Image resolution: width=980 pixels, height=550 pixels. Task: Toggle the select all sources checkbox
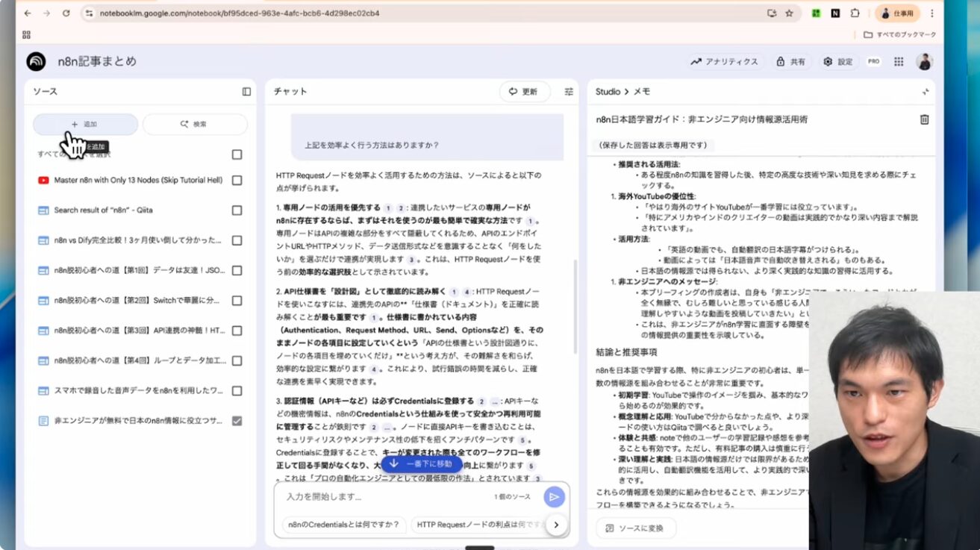(x=237, y=154)
